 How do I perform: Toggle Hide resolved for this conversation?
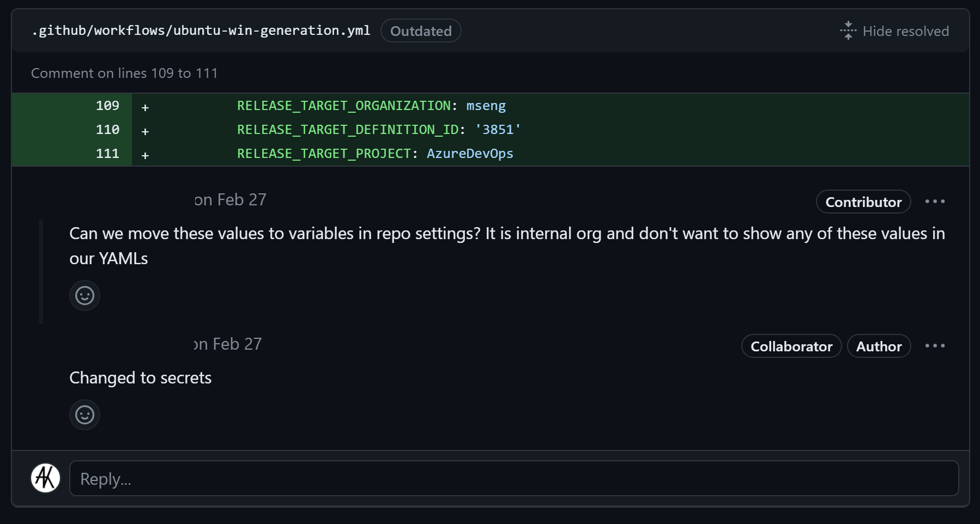tap(896, 31)
